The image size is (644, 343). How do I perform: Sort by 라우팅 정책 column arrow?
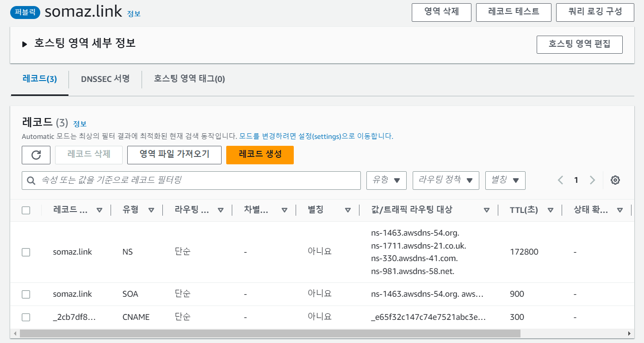point(221,210)
